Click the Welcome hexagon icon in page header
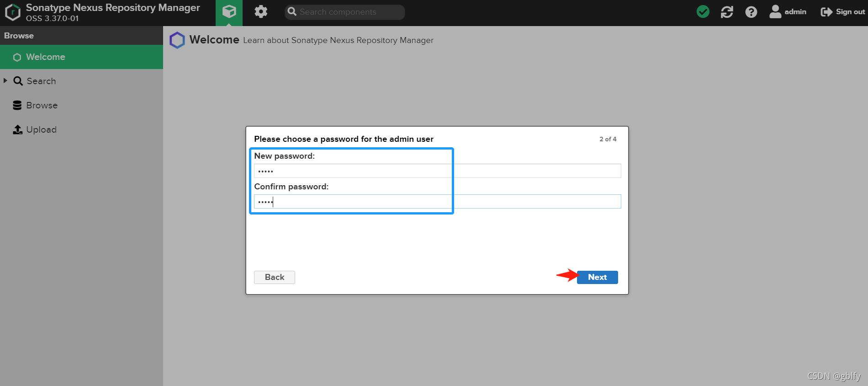868x386 pixels. point(177,40)
